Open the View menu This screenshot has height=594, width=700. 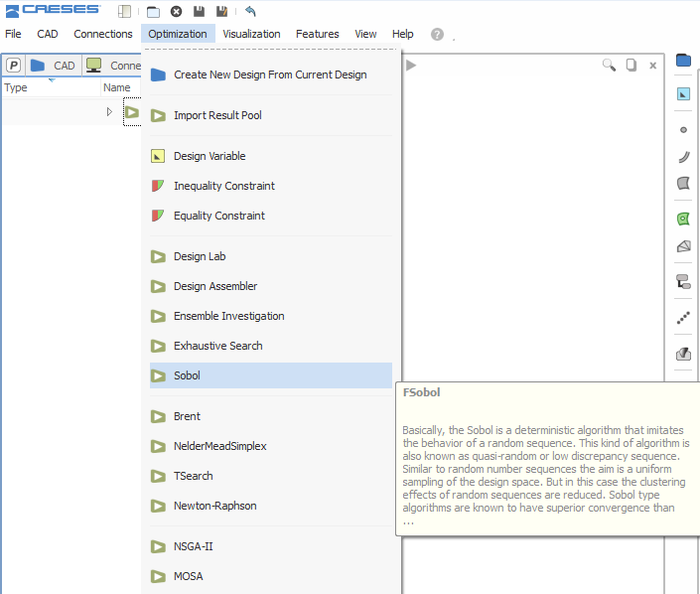click(365, 34)
